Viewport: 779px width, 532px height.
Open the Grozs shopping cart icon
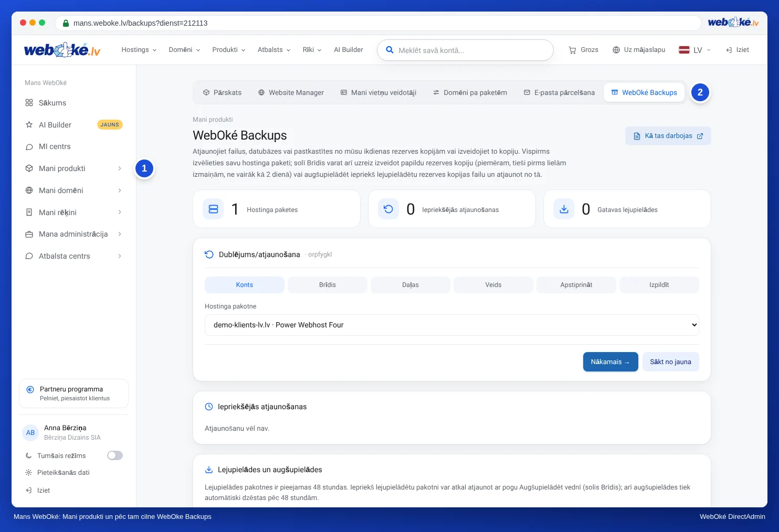572,50
